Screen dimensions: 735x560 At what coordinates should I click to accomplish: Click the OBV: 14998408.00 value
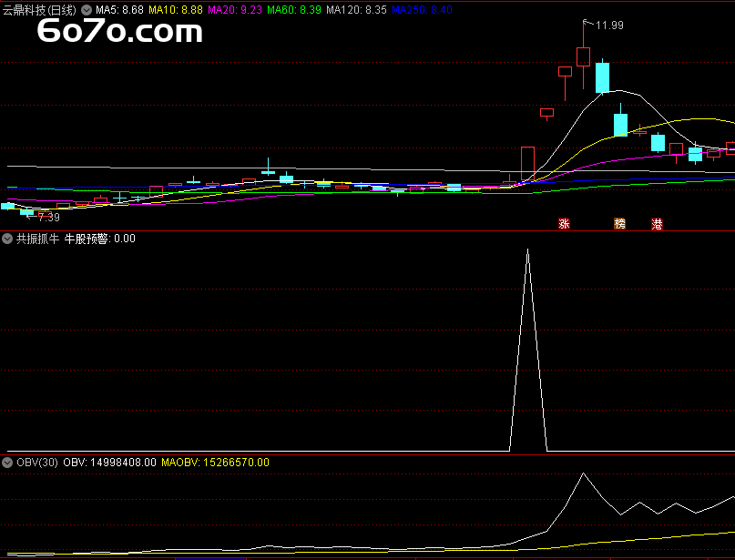coord(109,463)
